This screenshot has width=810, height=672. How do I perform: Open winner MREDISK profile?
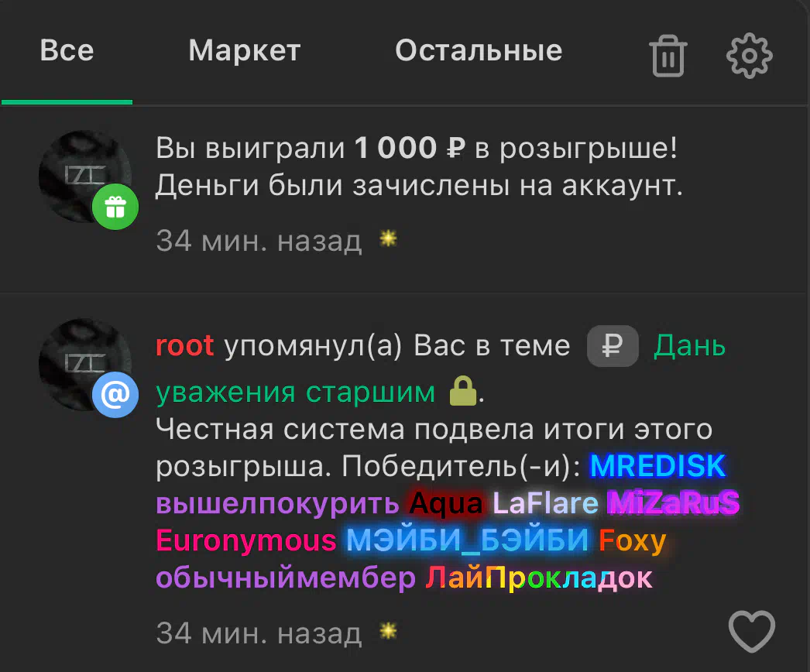657,466
